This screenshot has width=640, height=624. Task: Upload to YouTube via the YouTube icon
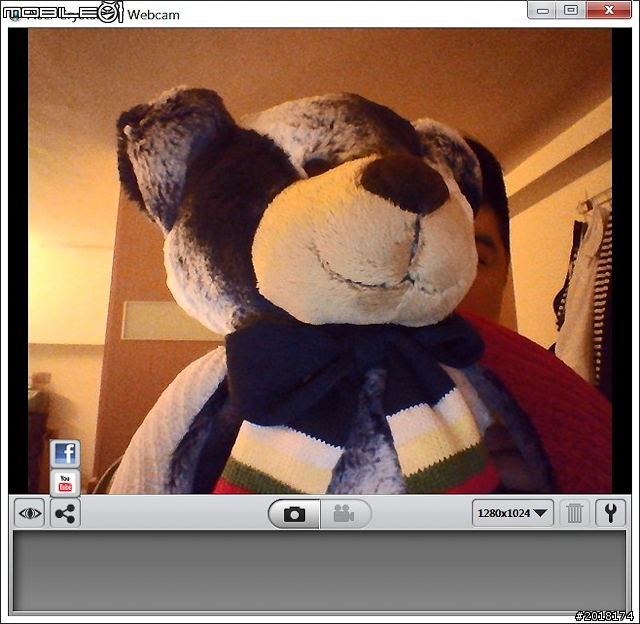[x=65, y=483]
